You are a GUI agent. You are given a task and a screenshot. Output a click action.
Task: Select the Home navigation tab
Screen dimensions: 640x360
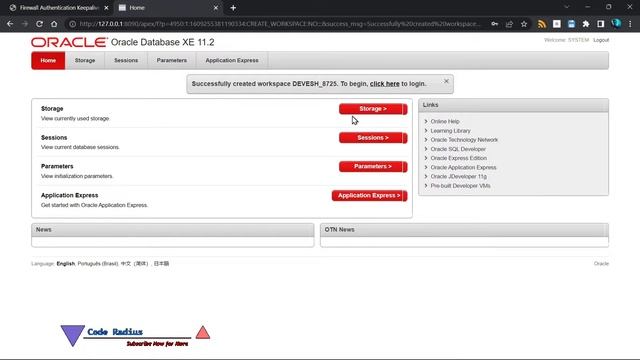(48, 60)
